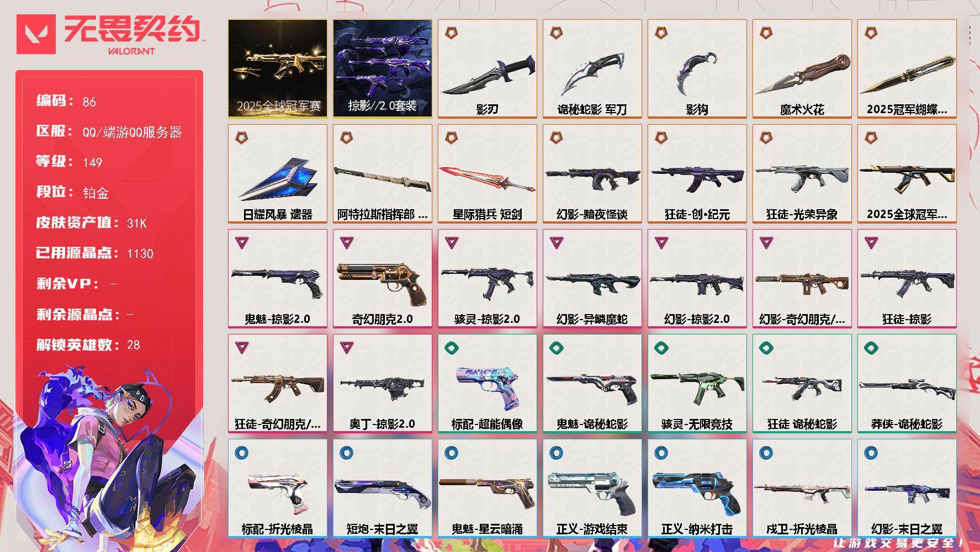Open the 骇灵-无限竞技 weapon card
The height and width of the screenshot is (552, 980).
pyautogui.click(x=697, y=384)
